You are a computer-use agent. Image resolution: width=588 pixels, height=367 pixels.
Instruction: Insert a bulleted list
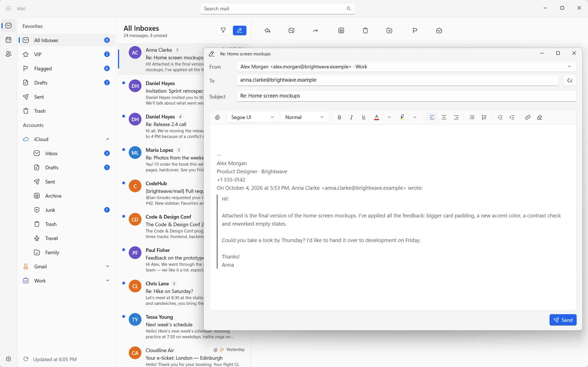472,117
